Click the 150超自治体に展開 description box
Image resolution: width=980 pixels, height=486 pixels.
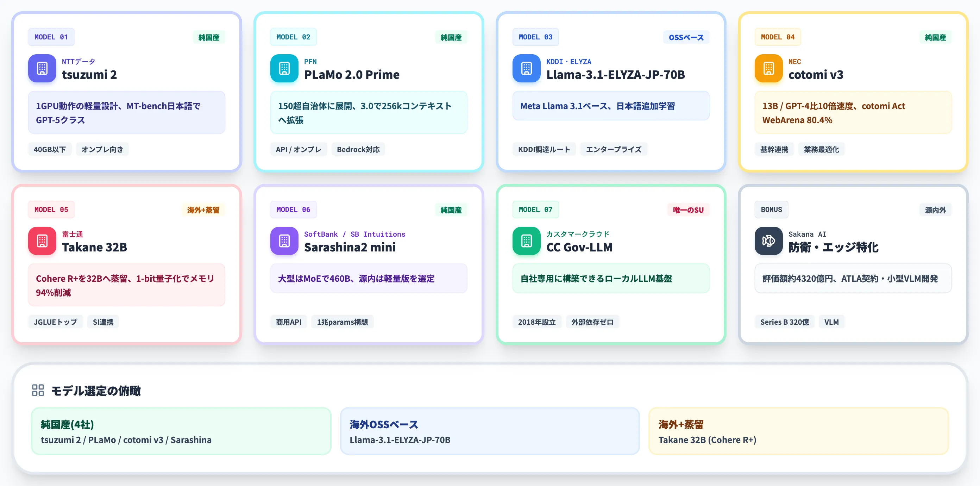[369, 113]
